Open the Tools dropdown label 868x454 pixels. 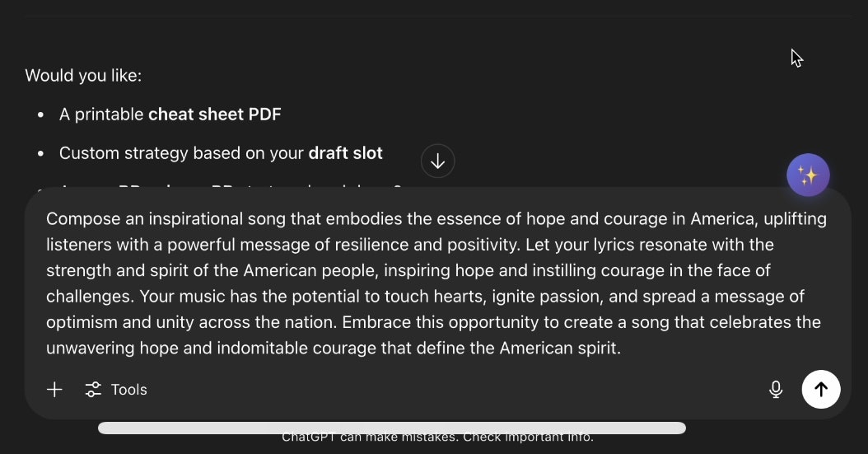tap(129, 390)
